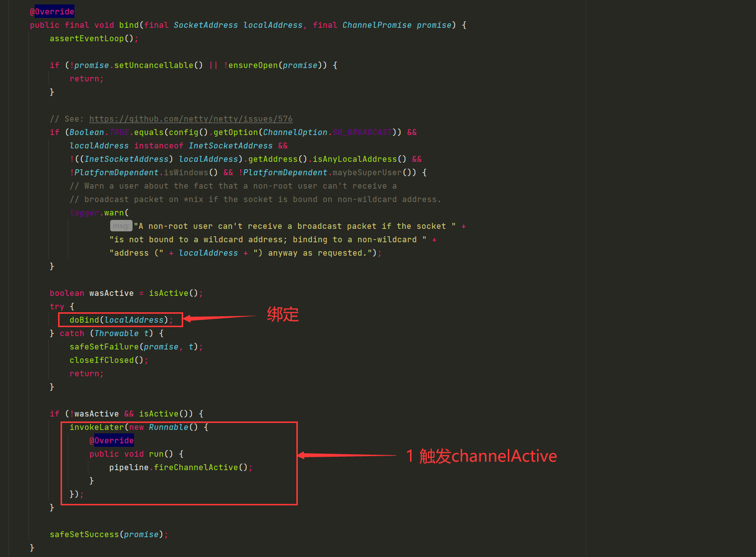Image resolution: width=756 pixels, height=557 pixels.
Task: Click the try keyword
Action: (57, 306)
